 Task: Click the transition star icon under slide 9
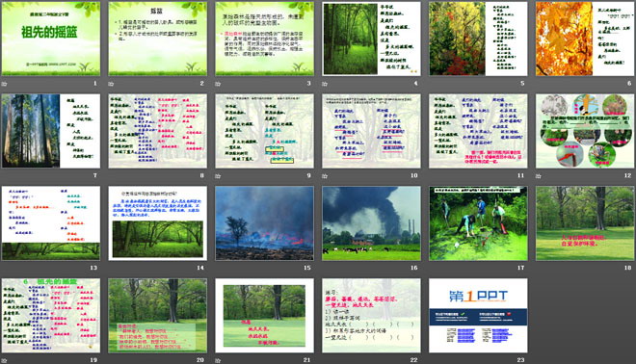pos(218,176)
